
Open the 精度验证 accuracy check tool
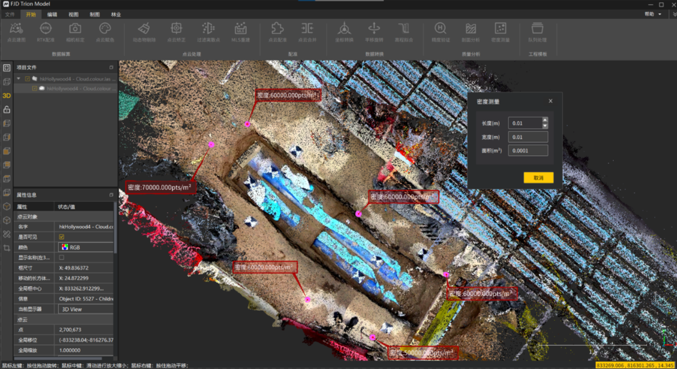[440, 32]
